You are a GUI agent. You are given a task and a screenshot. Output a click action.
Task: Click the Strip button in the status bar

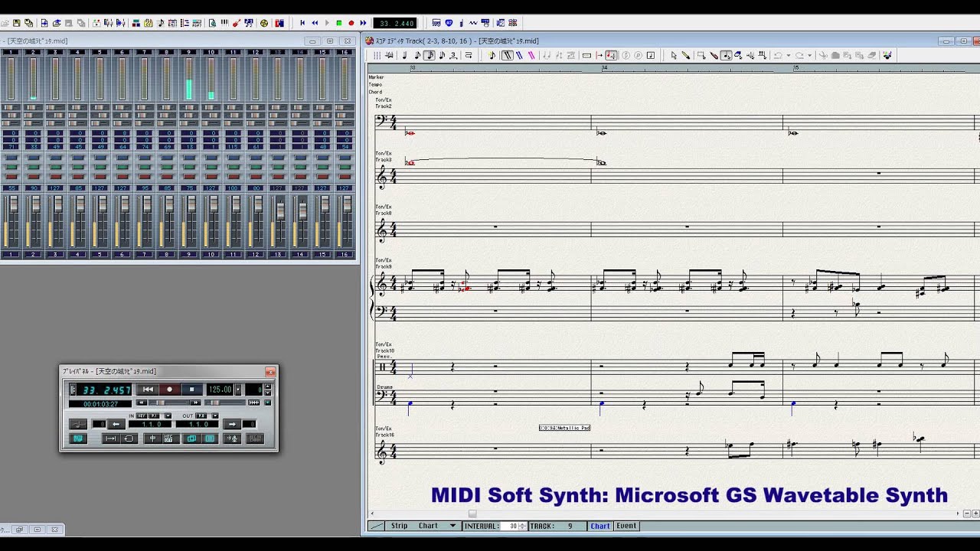(400, 526)
